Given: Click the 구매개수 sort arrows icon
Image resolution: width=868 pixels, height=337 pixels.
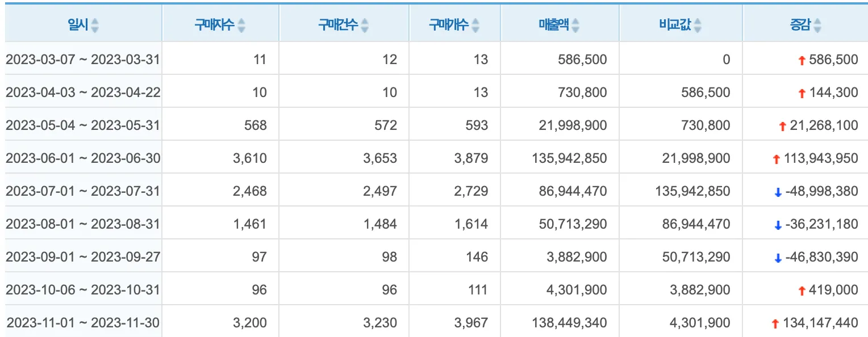Looking at the screenshot, I should tap(475, 26).
